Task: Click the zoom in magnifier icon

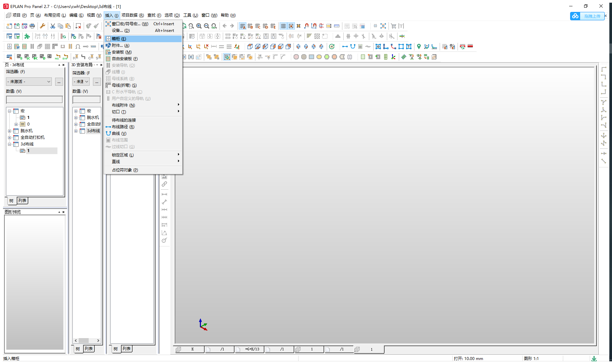Action: point(199,26)
